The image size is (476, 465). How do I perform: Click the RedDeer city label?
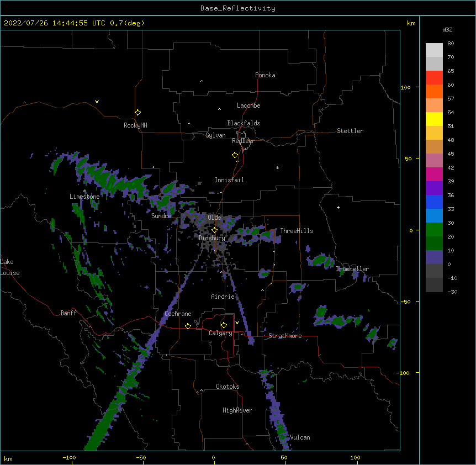pos(243,141)
